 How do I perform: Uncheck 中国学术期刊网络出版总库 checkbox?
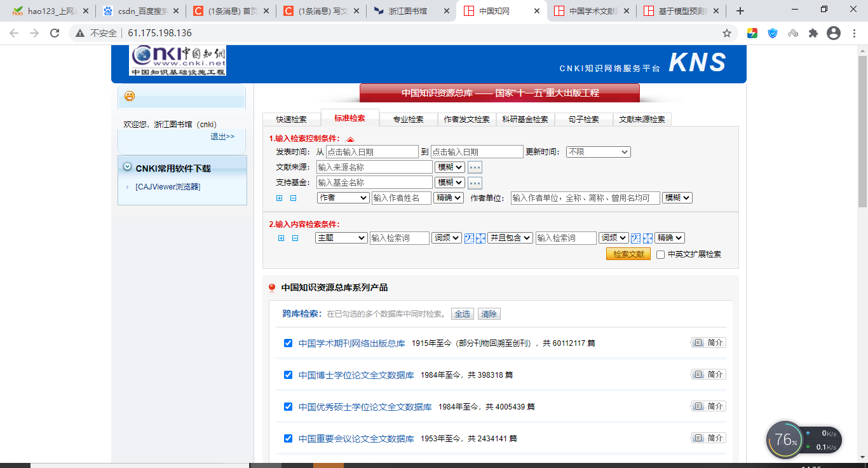288,343
